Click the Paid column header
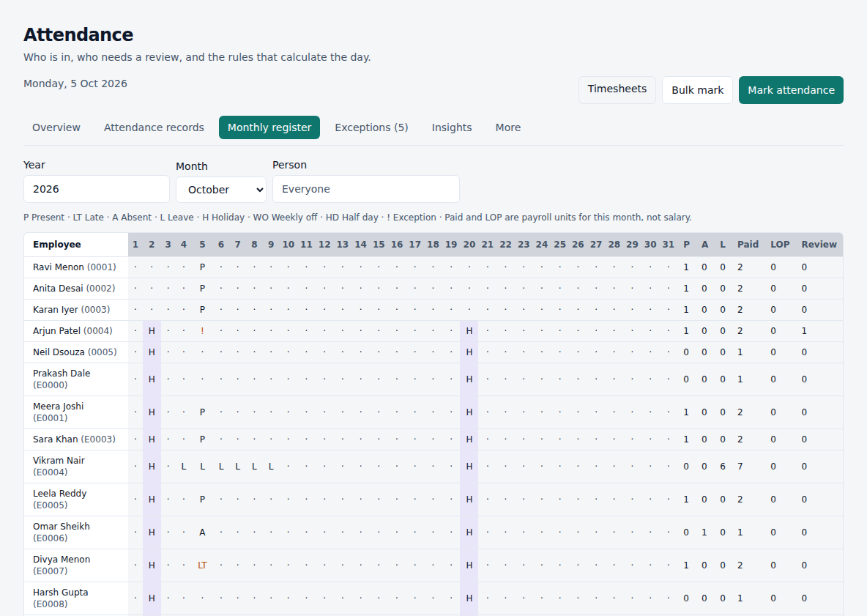The image size is (867, 616). (748, 245)
